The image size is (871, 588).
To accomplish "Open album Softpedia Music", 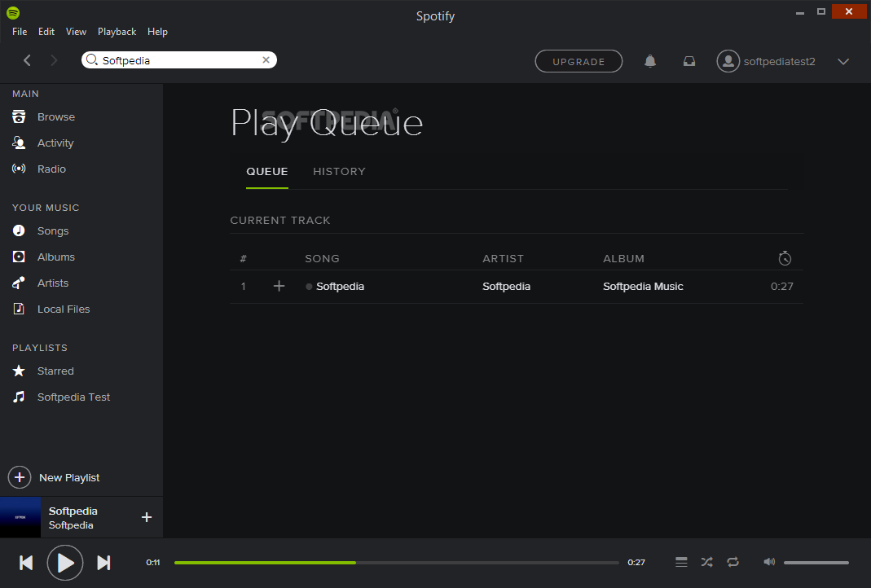I will click(x=643, y=287).
